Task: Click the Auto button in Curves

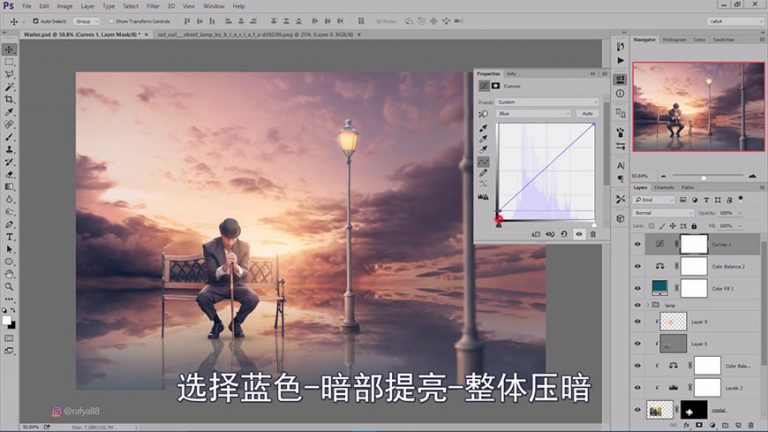Action: (x=587, y=114)
